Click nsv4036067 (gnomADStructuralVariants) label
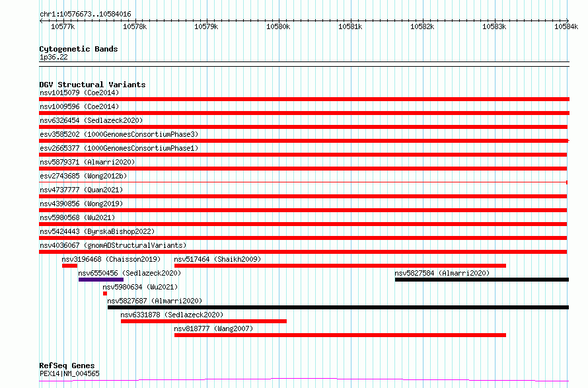 point(113,245)
